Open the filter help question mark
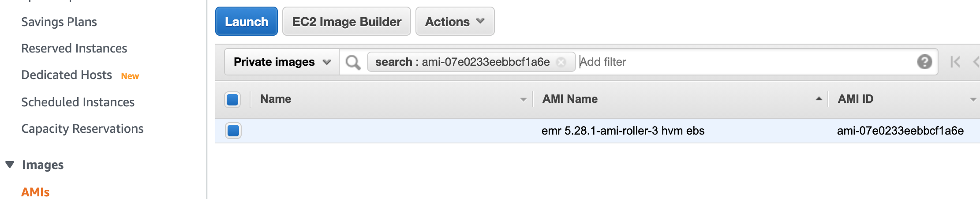The width and height of the screenshot is (980, 199). tap(924, 62)
